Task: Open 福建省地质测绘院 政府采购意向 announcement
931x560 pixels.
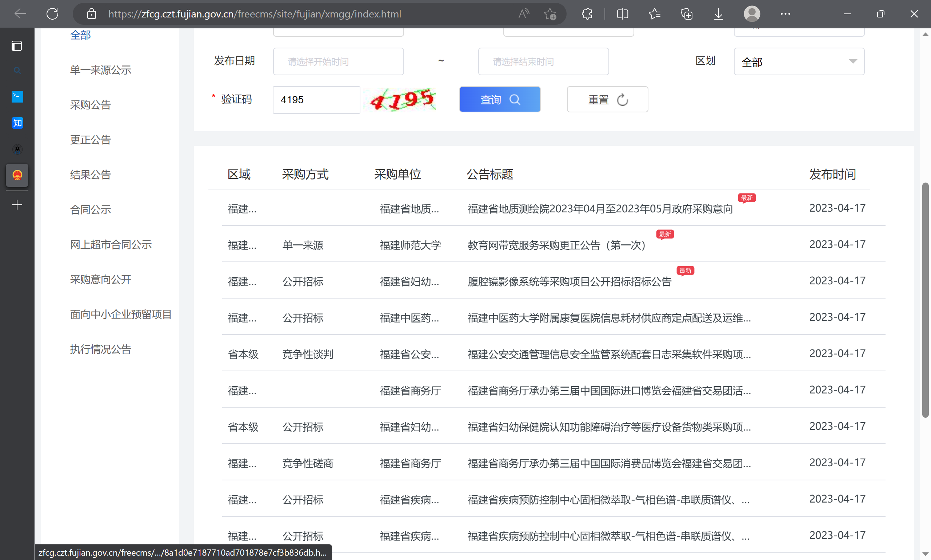Action: (x=600, y=209)
